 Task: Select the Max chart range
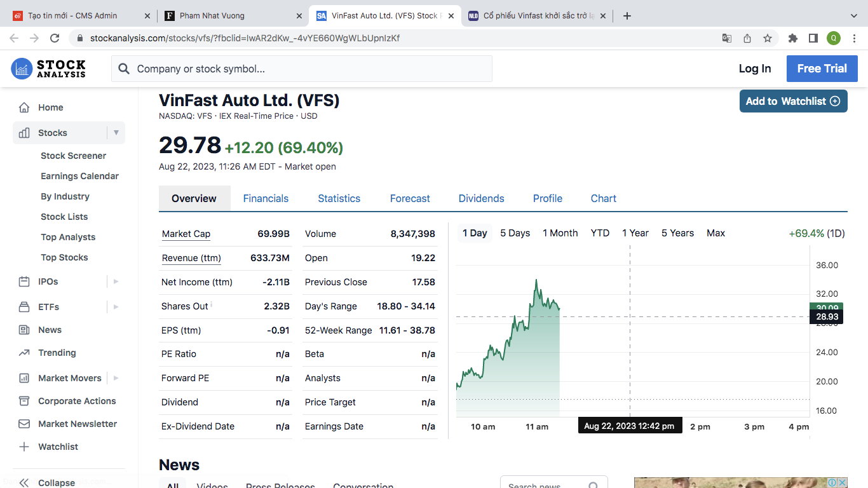pos(715,233)
